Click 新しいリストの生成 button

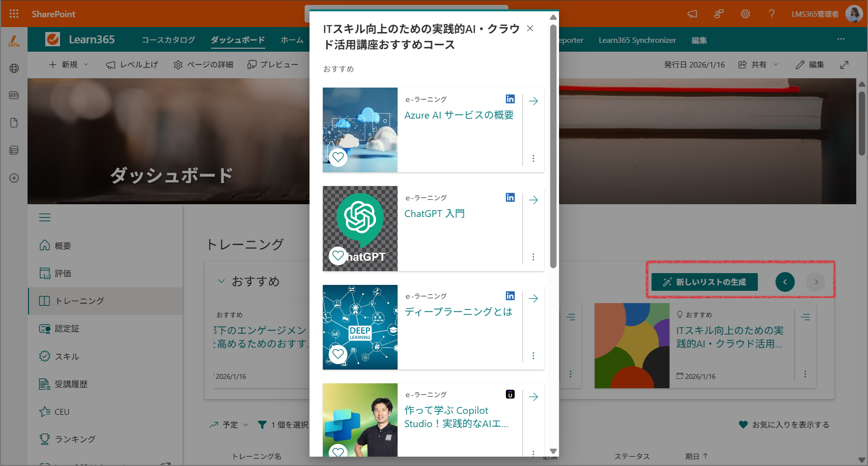point(705,282)
